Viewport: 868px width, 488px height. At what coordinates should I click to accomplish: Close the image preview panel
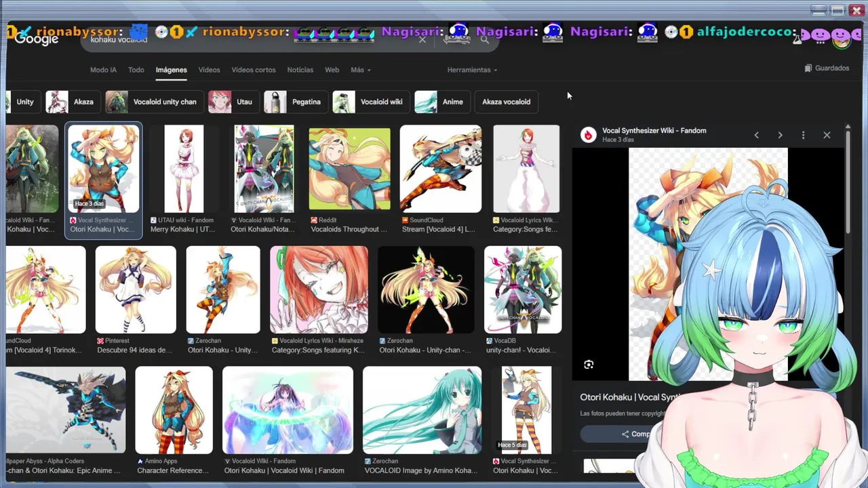coord(827,135)
